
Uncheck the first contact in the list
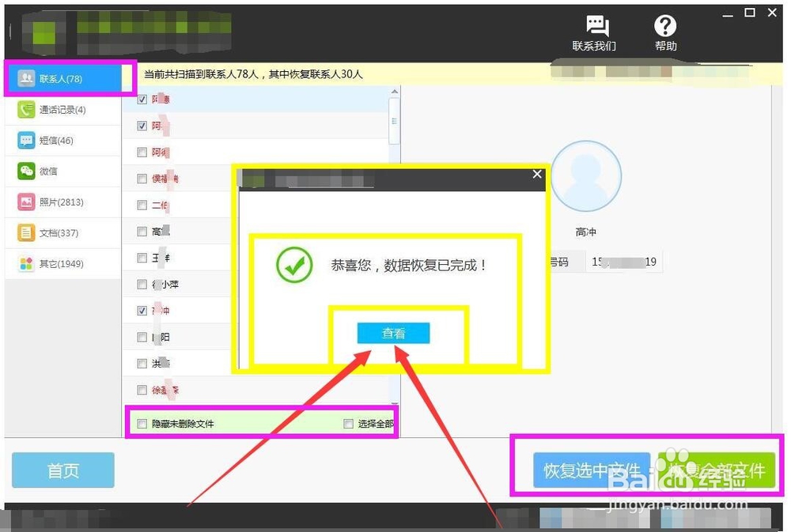pyautogui.click(x=141, y=99)
